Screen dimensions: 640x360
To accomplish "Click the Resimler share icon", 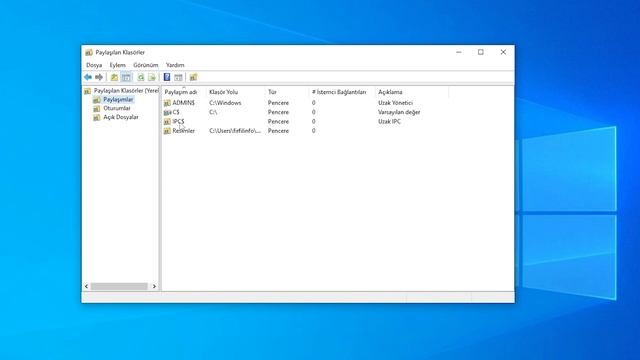I will [167, 131].
